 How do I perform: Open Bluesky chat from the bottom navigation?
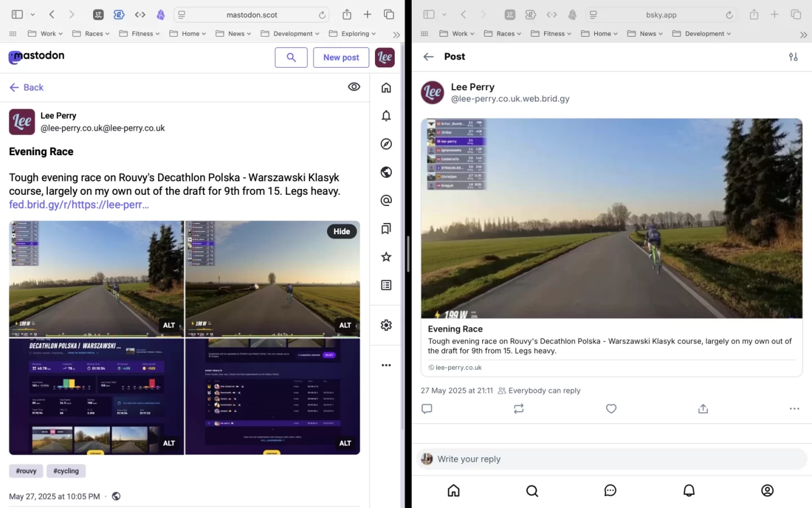[x=610, y=491]
